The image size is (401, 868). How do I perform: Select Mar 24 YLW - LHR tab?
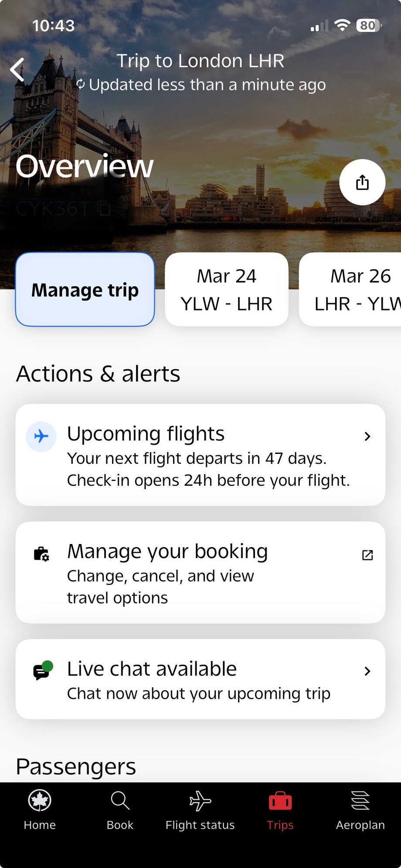pyautogui.click(x=227, y=289)
